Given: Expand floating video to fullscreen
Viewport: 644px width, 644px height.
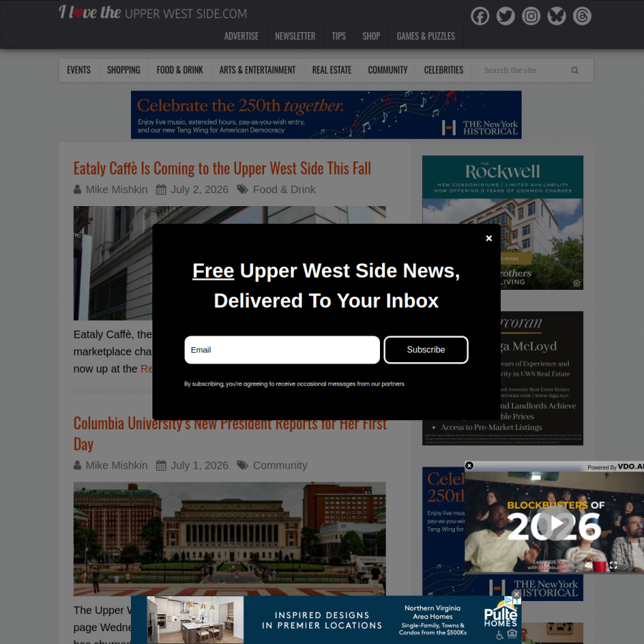Looking at the screenshot, I should click(613, 565).
